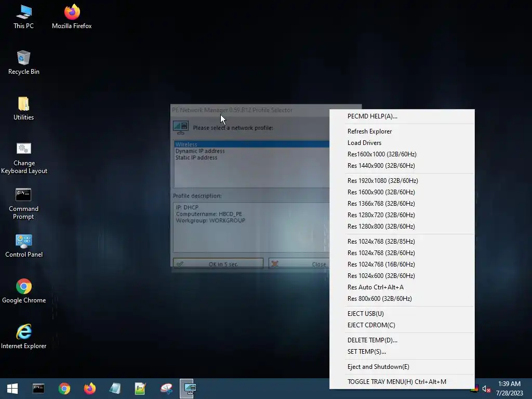Open Mozilla Firefox desktop shortcut
The width and height of the screenshot is (532, 399).
click(x=72, y=17)
